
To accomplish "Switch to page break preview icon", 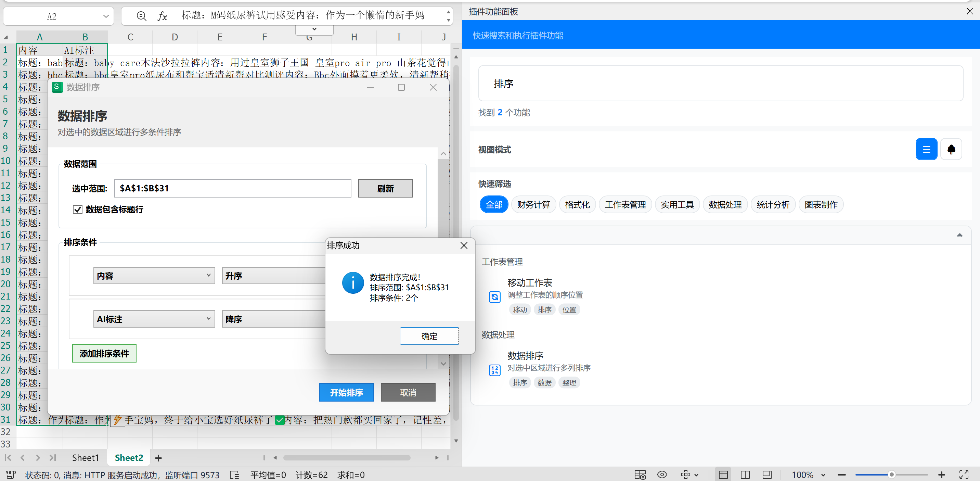I will pos(745,474).
